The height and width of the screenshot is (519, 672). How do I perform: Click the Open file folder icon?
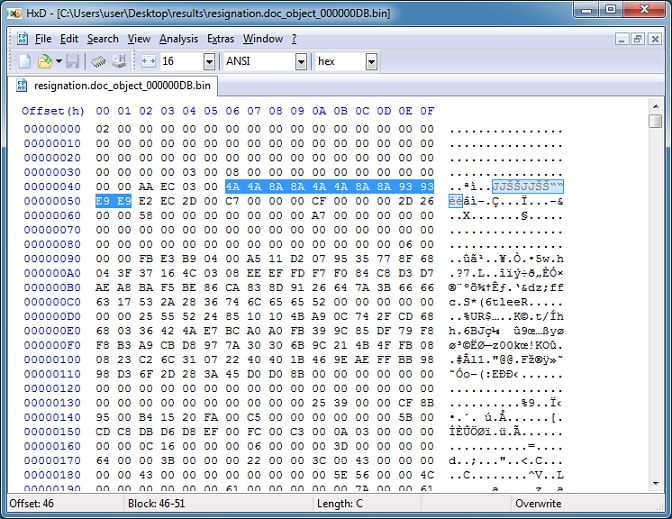coord(44,61)
